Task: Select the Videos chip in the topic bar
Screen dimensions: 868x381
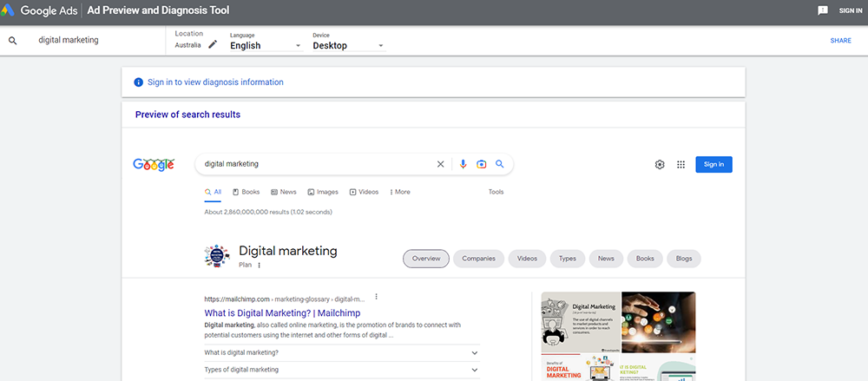Action: [x=527, y=259]
